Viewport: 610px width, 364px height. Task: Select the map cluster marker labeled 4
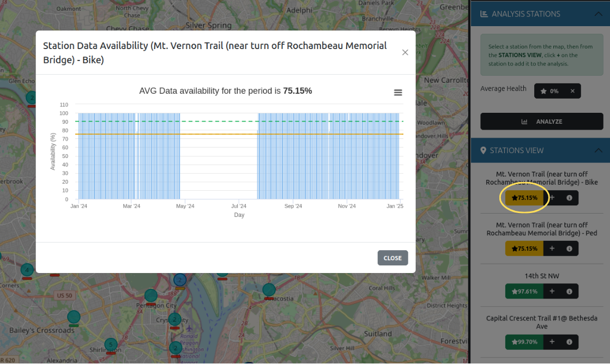point(27,270)
